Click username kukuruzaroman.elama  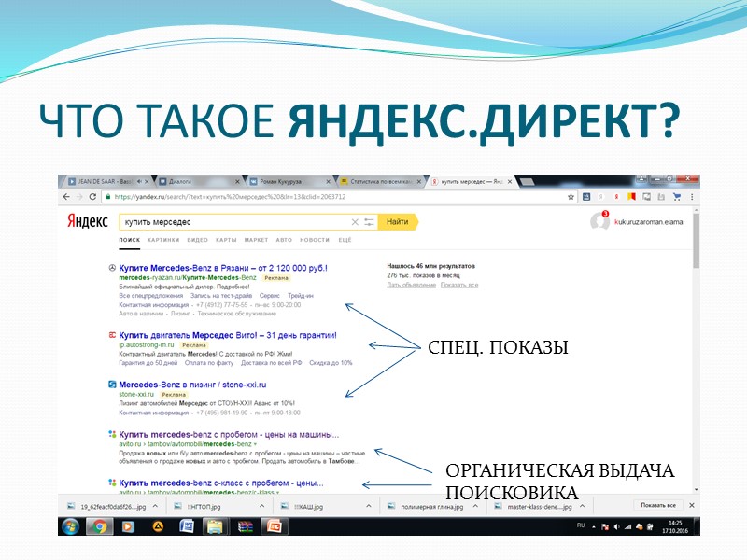click(x=648, y=222)
